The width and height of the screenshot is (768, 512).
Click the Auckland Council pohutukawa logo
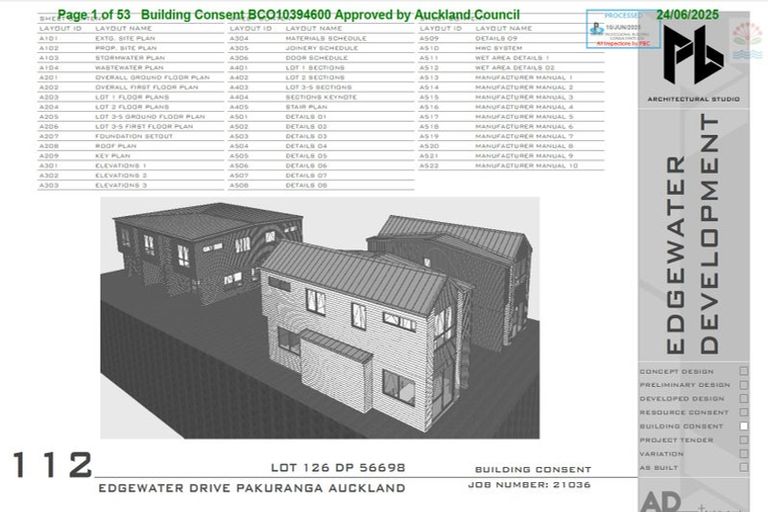[x=747, y=40]
